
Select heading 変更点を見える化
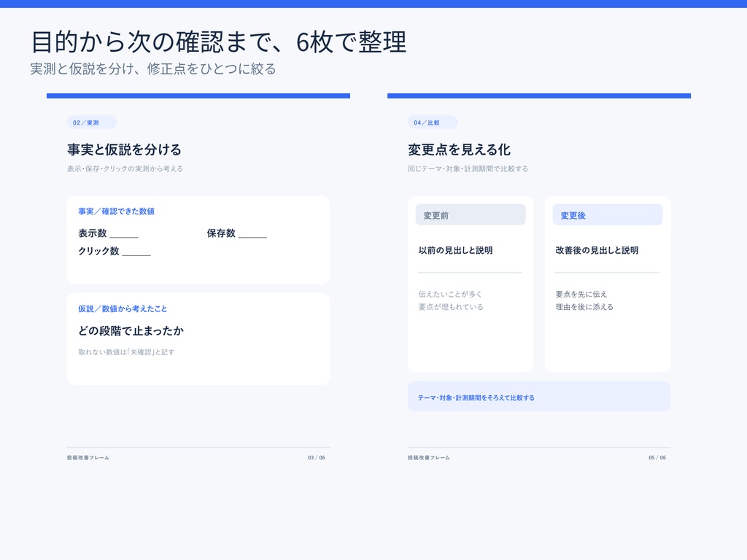point(459,149)
